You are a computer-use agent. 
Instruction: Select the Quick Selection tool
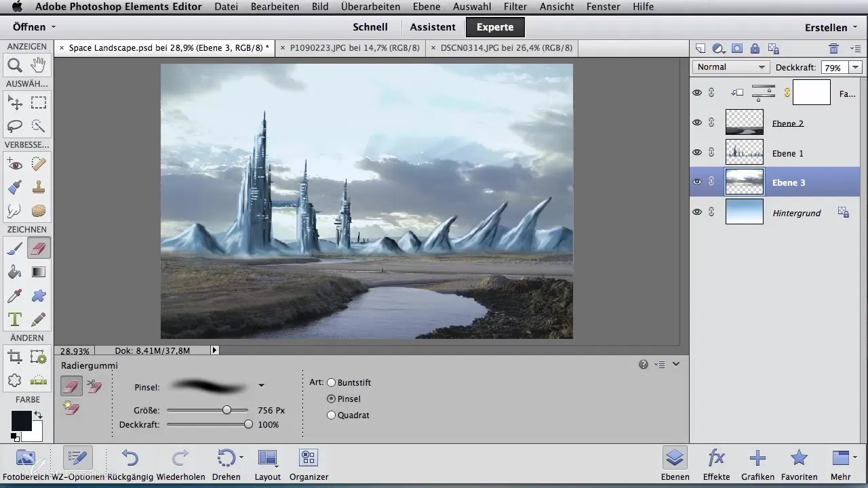pyautogui.click(x=39, y=126)
